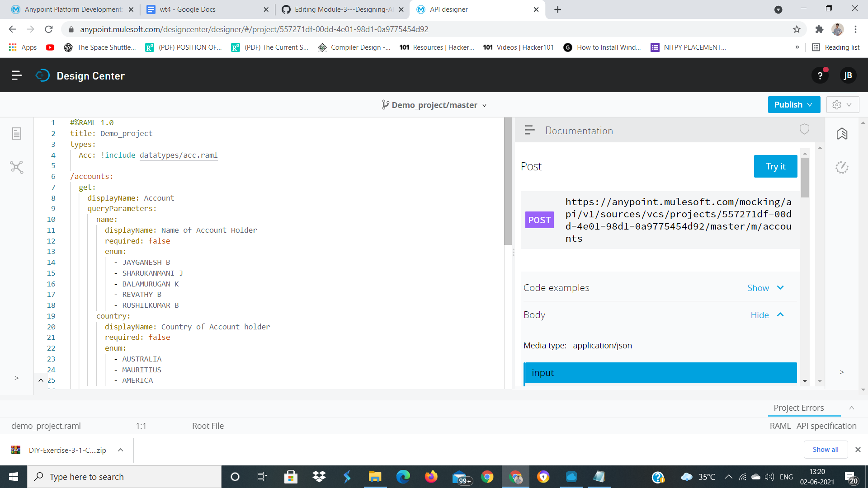Click the Try it button
The height and width of the screenshot is (488, 868).
(775, 166)
